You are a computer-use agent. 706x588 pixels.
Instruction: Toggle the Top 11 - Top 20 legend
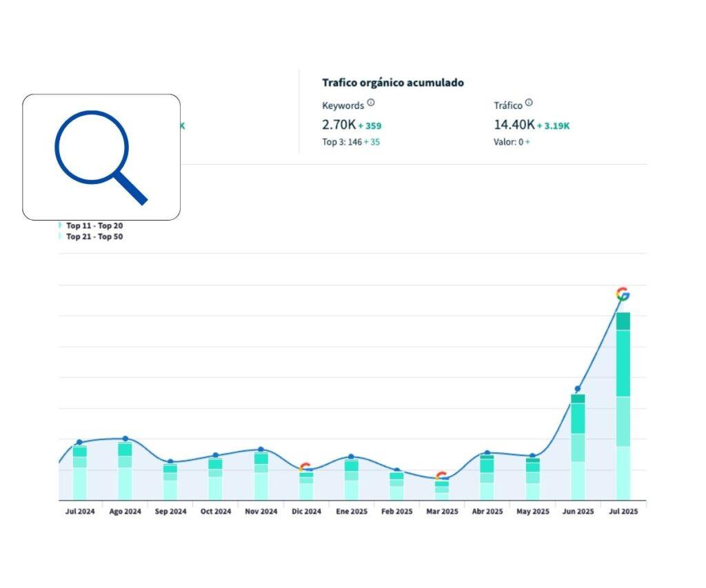pos(94,225)
